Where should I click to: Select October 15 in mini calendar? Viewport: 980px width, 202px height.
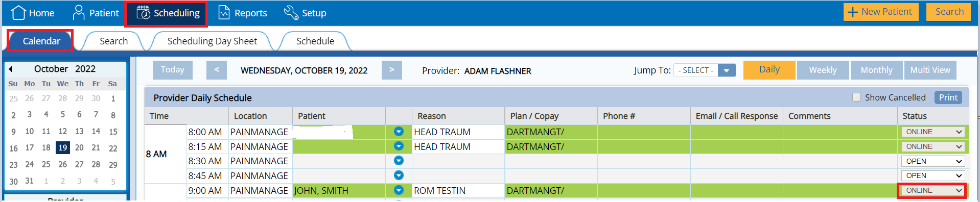click(x=113, y=132)
